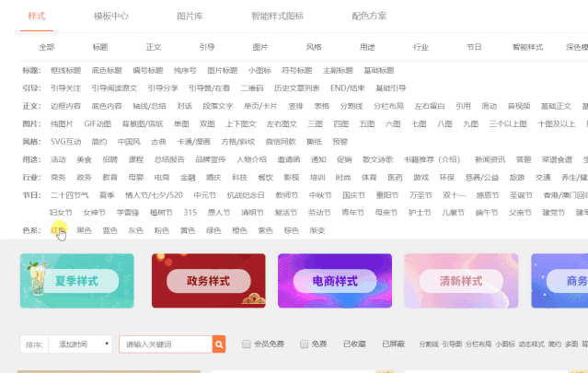Open the 政务样式 banner
This screenshot has height=373, width=588.
[x=207, y=280]
